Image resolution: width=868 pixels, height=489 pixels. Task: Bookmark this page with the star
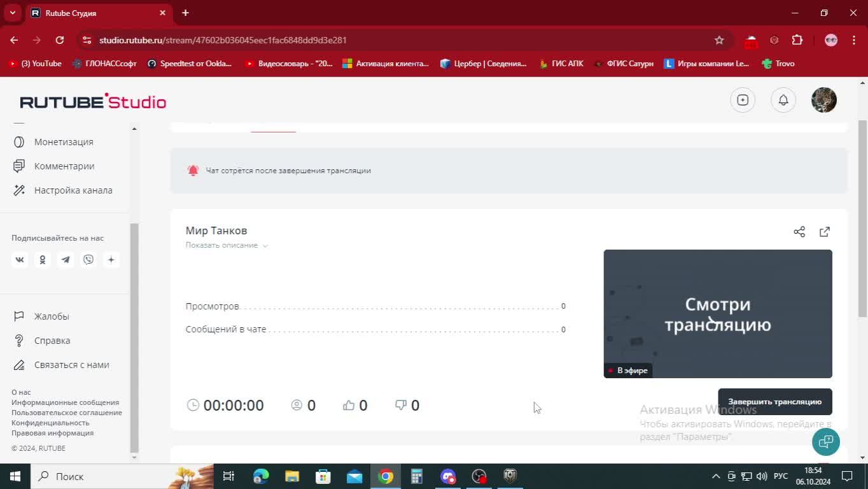coord(719,40)
